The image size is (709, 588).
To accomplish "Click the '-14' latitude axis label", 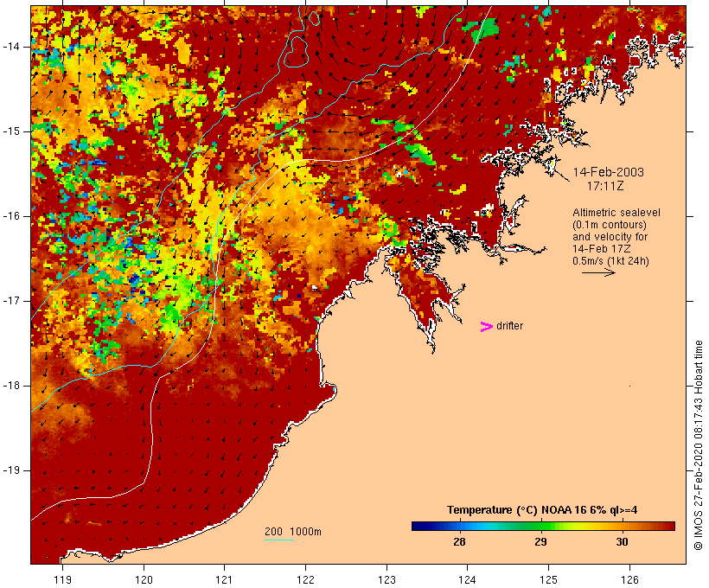I will click(x=11, y=47).
